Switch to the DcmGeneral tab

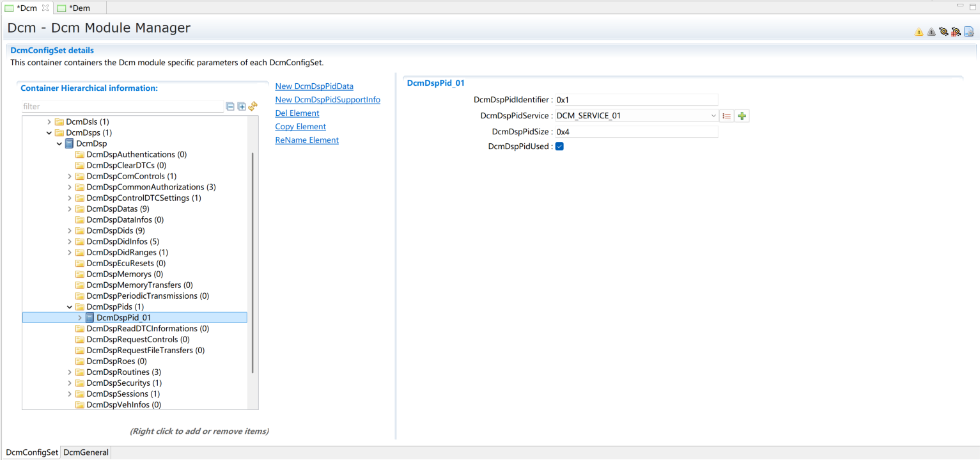click(86, 452)
